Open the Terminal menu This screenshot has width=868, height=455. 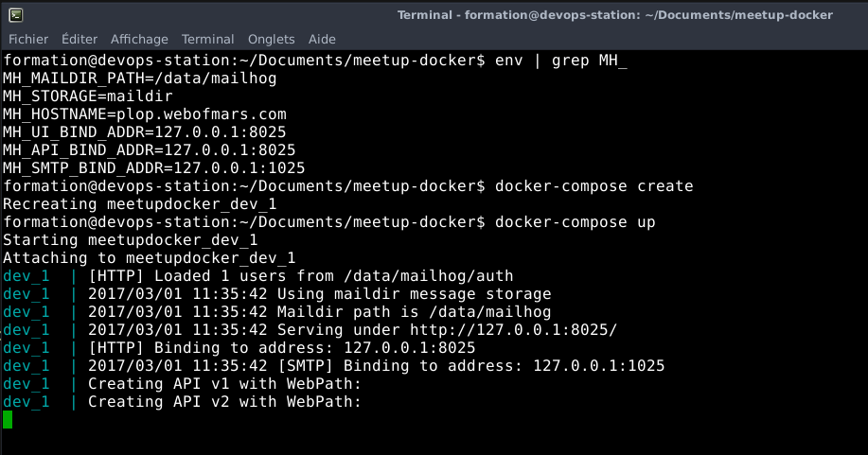tap(207, 40)
